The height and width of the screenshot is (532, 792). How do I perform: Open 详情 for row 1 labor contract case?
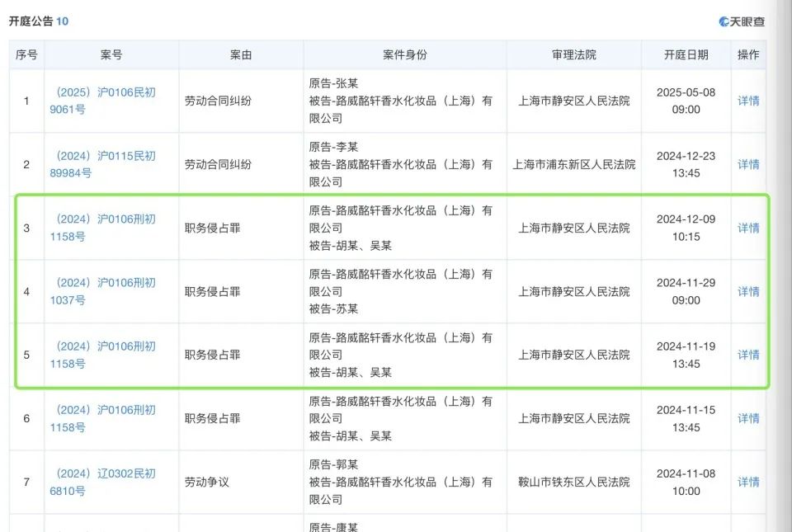(x=748, y=101)
